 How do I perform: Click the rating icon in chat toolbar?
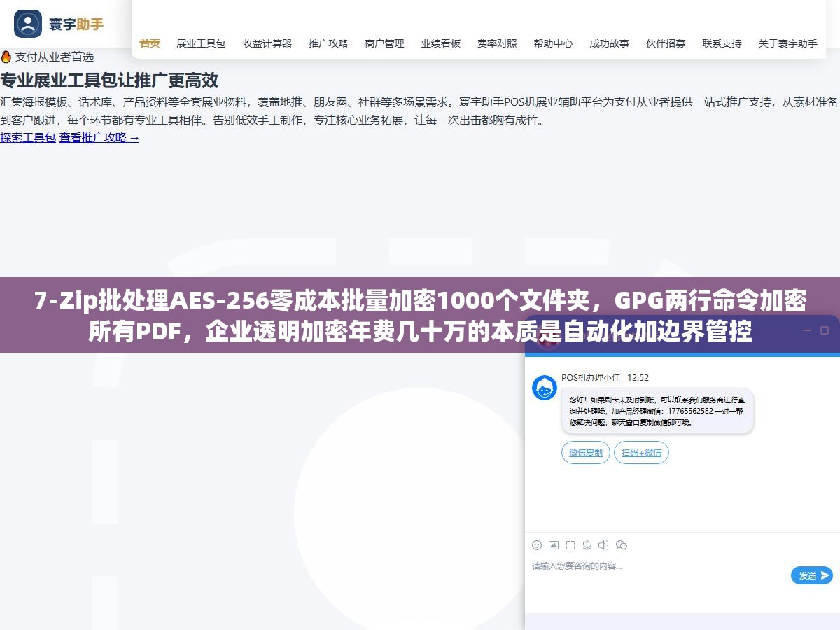[x=587, y=545]
